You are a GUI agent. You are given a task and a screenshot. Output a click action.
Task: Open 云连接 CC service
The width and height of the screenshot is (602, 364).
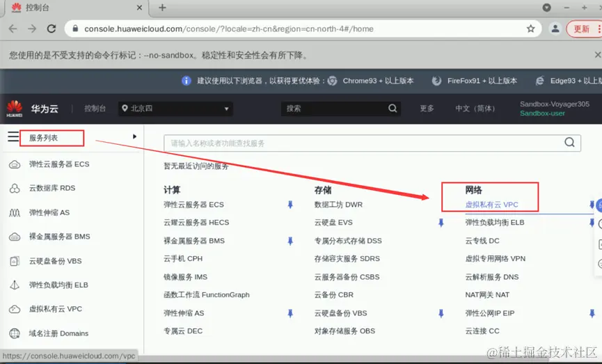click(x=482, y=331)
